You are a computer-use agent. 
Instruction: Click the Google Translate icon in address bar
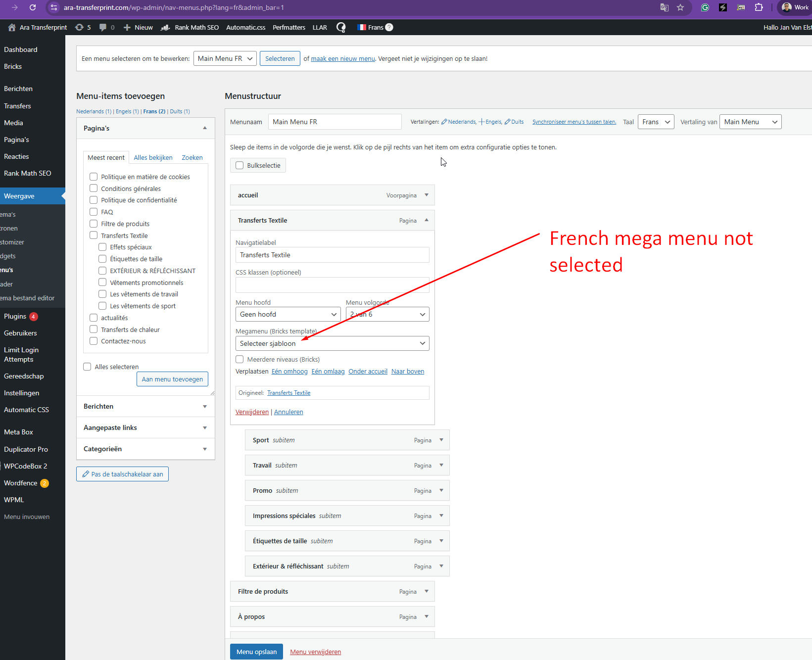click(664, 7)
